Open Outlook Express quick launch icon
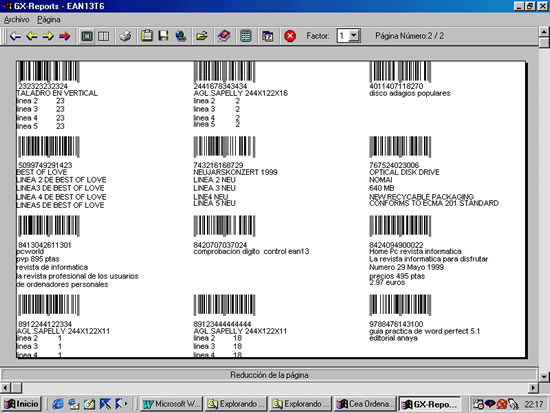This screenshot has height=413, width=550. point(89,404)
